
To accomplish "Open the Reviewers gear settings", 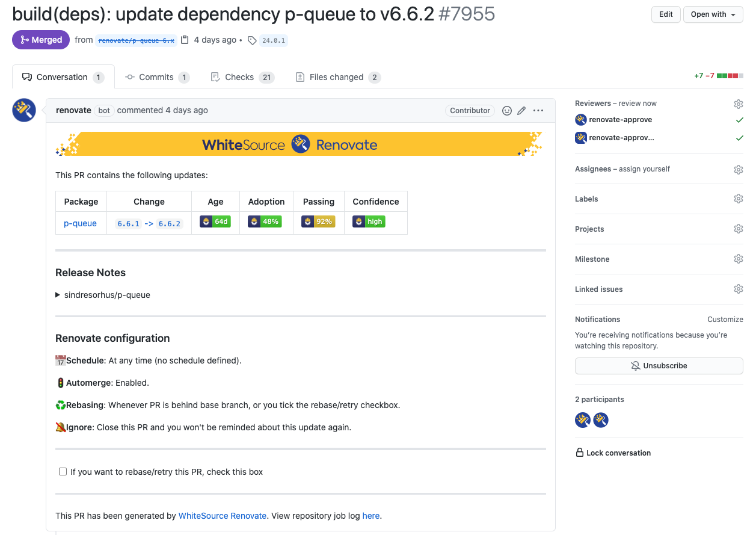I will [739, 104].
